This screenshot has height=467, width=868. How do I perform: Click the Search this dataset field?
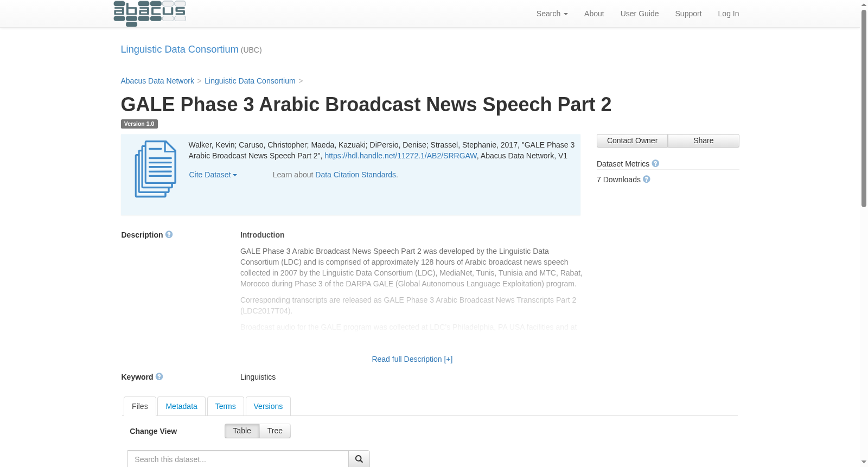tap(238, 459)
